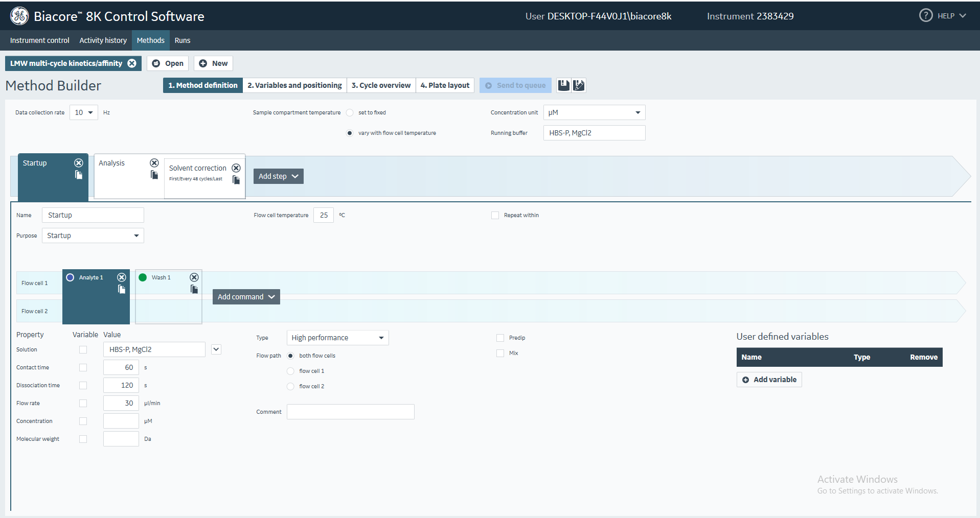Image resolution: width=980 pixels, height=518 pixels.
Task: Click the Save As icon
Action: pyautogui.click(x=579, y=85)
